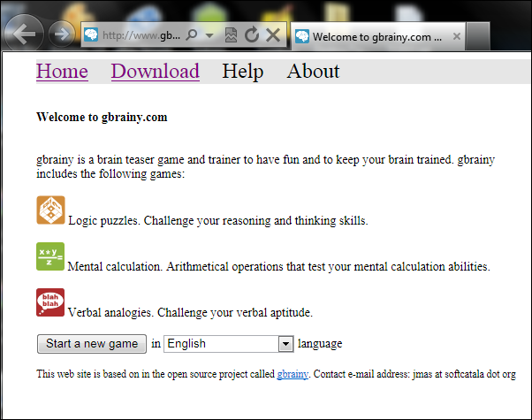The image size is (532, 420).
Task: Click the orange Logic puzzles cube icon
Action: (50, 210)
